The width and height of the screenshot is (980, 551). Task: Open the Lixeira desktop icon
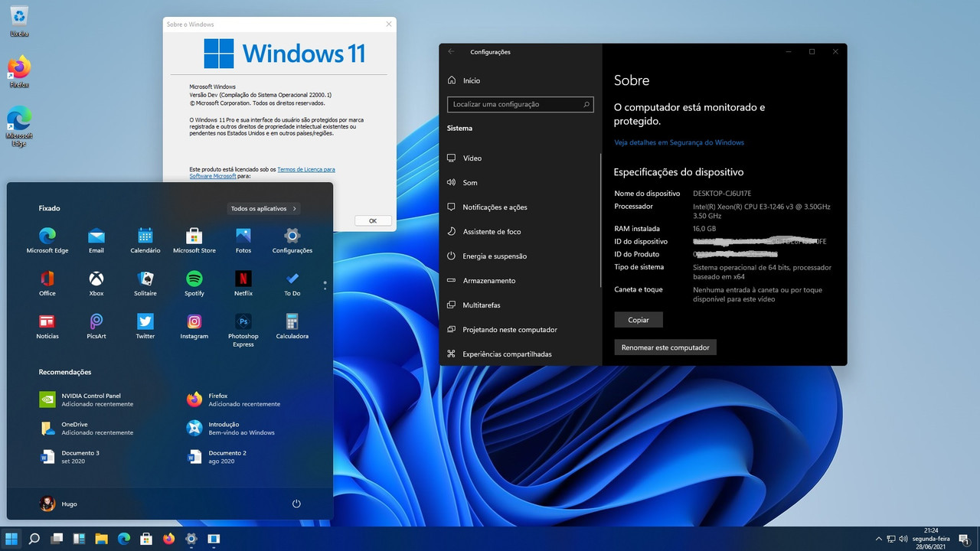19,21
